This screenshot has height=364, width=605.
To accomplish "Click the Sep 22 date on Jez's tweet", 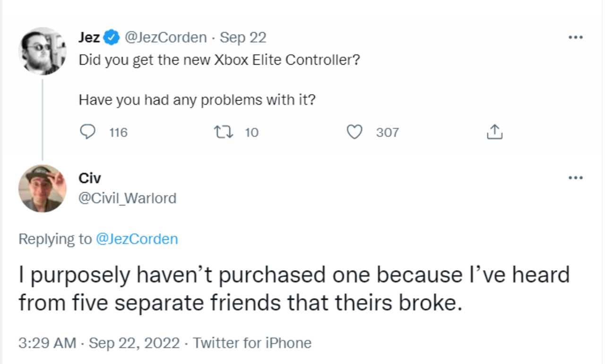I will (x=243, y=37).
